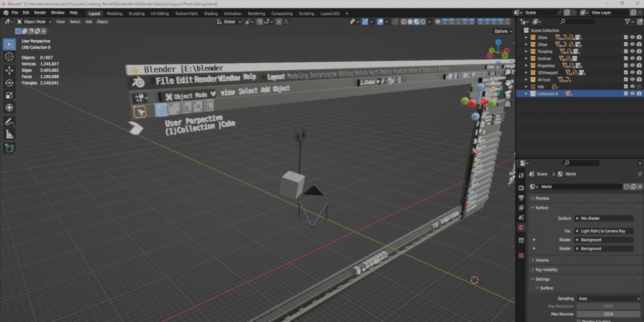Switch to the Shading workspace tab

210,12
